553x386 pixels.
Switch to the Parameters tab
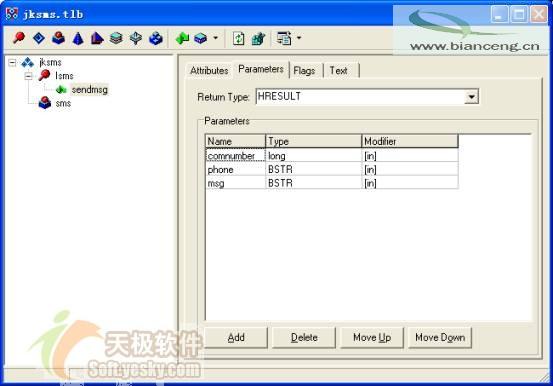pos(261,69)
